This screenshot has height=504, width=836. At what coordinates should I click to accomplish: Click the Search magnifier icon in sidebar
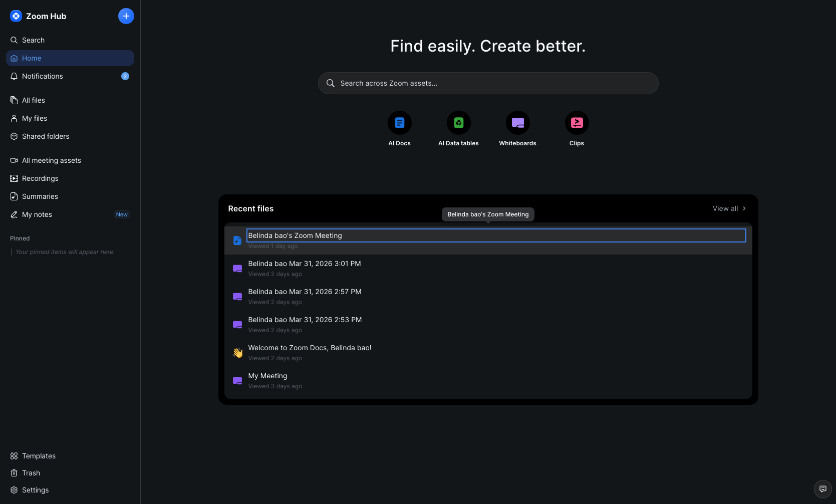pos(14,40)
